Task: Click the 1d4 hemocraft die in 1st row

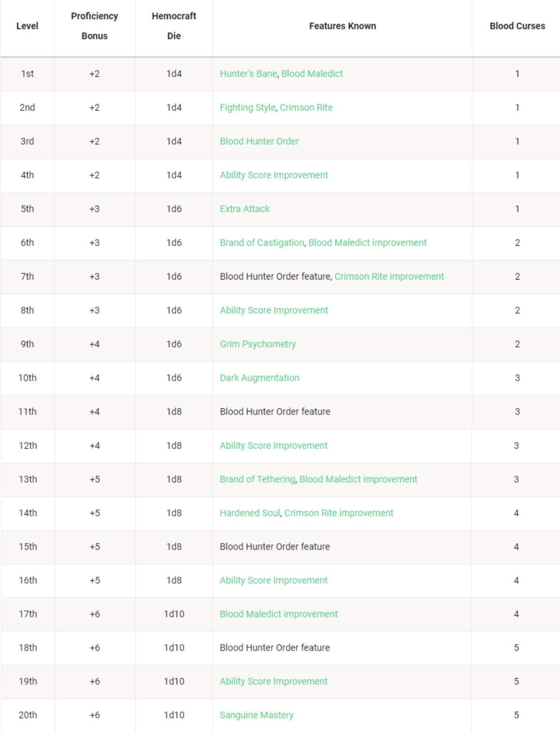Action: [x=174, y=74]
